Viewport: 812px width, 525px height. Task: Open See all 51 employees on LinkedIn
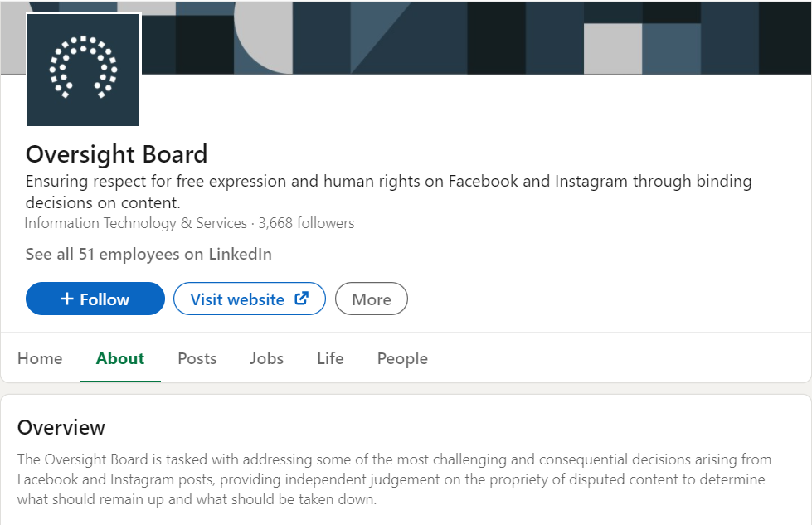148,255
